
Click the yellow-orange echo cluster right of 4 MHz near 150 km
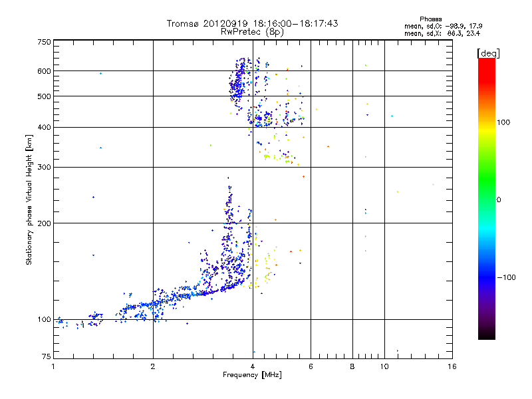tap(265, 268)
